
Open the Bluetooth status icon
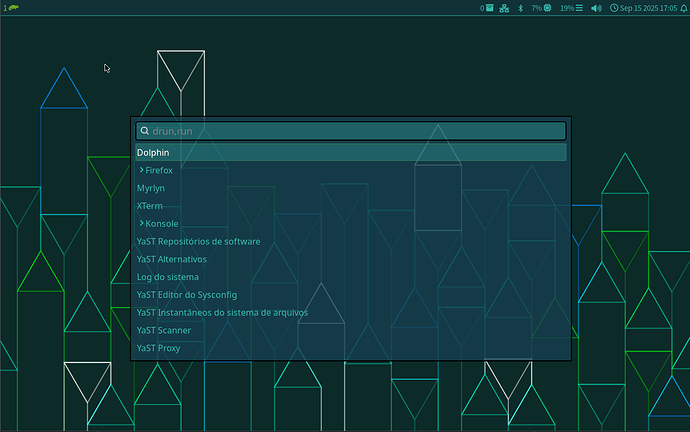[519, 8]
